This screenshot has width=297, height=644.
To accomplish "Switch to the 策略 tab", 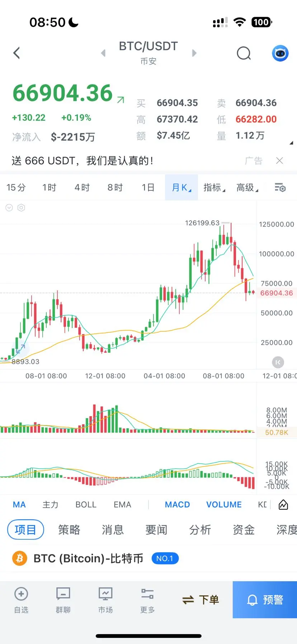I will click(x=69, y=530).
